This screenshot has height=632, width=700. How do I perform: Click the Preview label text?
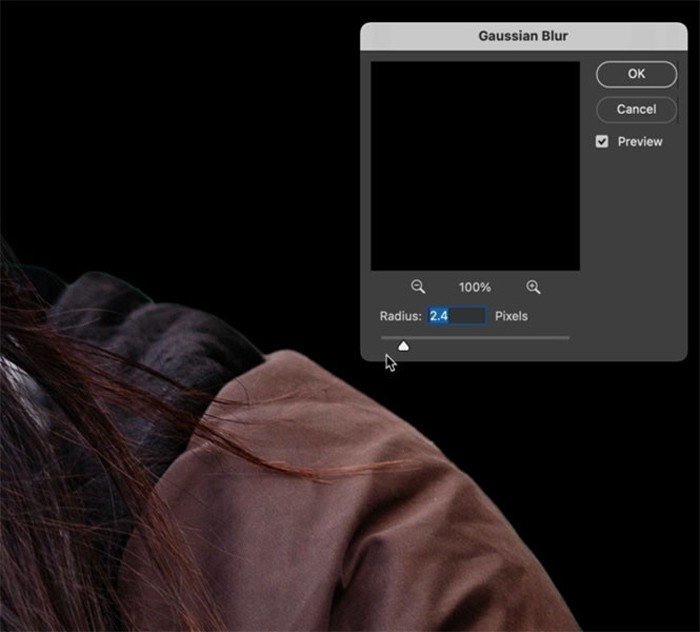point(640,142)
